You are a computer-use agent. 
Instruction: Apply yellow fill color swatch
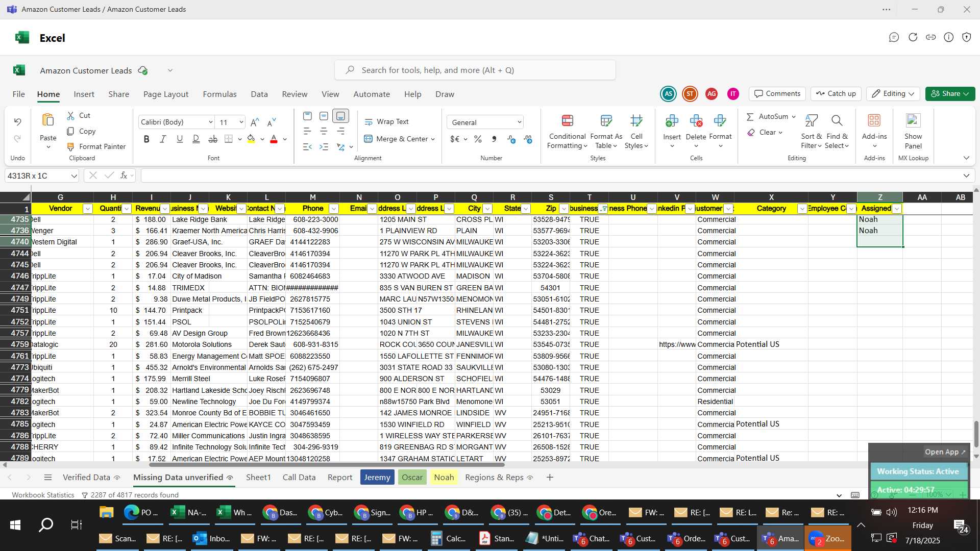coord(251,139)
